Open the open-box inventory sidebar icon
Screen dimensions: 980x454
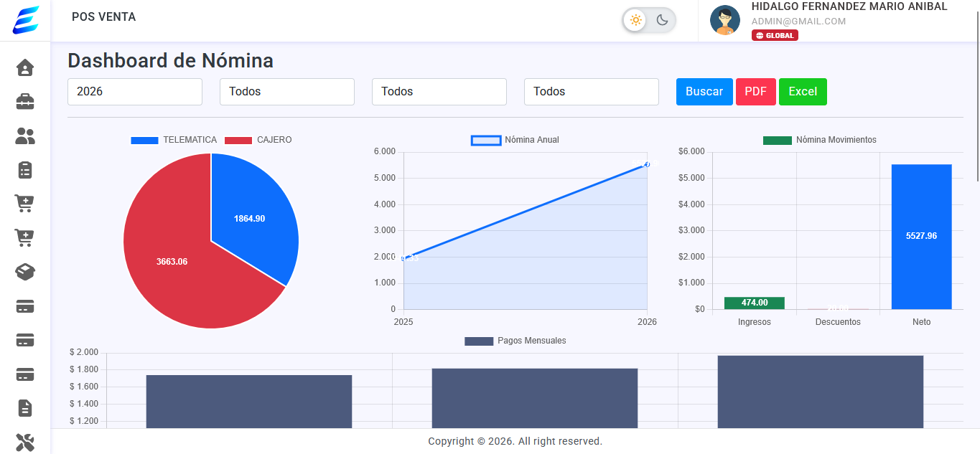[25, 272]
